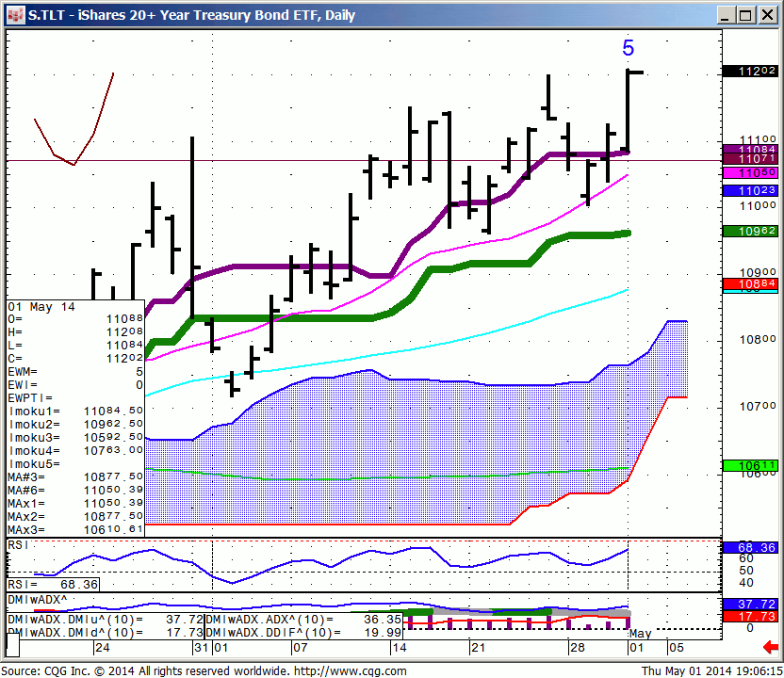Click the 05 date on time axis
The width and height of the screenshot is (784, 678).
[x=676, y=648]
